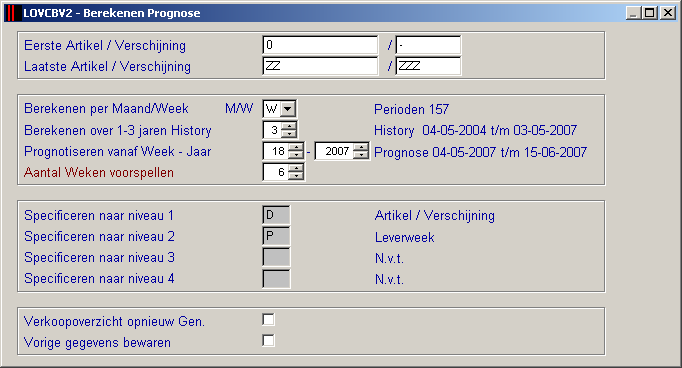Enable Vorige gegevens bewaren checkbox
This screenshot has width=682, height=368.
tap(268, 340)
